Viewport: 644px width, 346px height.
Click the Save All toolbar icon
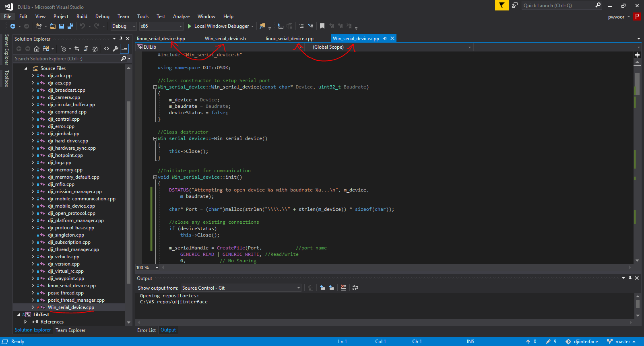[x=70, y=26]
